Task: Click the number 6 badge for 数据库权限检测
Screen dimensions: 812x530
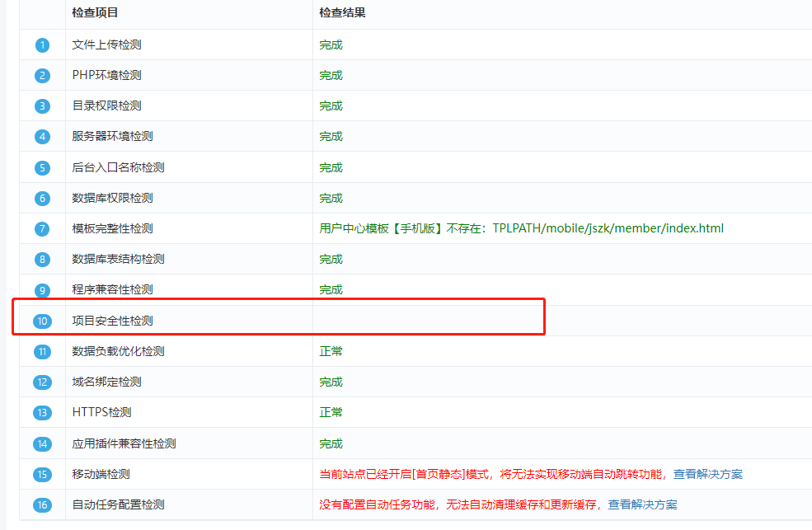Action: [43, 199]
